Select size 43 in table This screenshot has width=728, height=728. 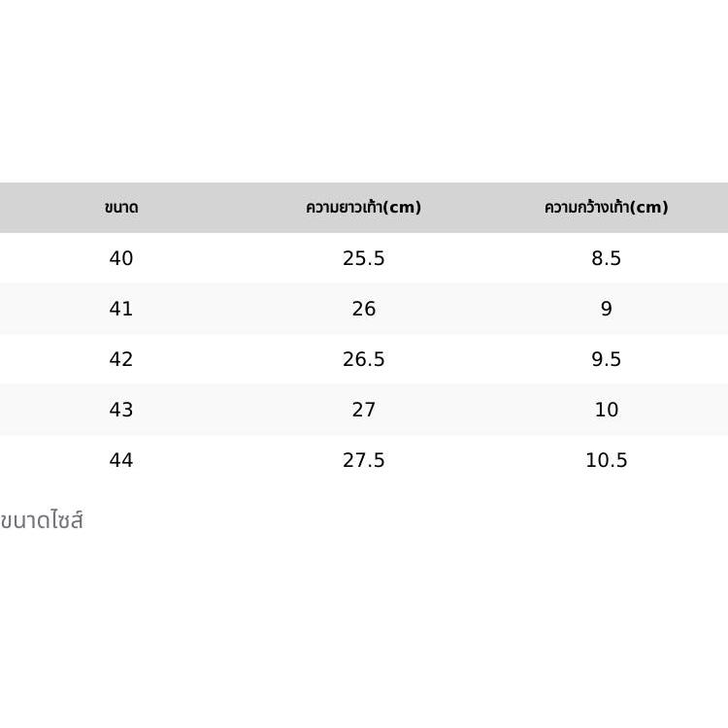click(121, 410)
